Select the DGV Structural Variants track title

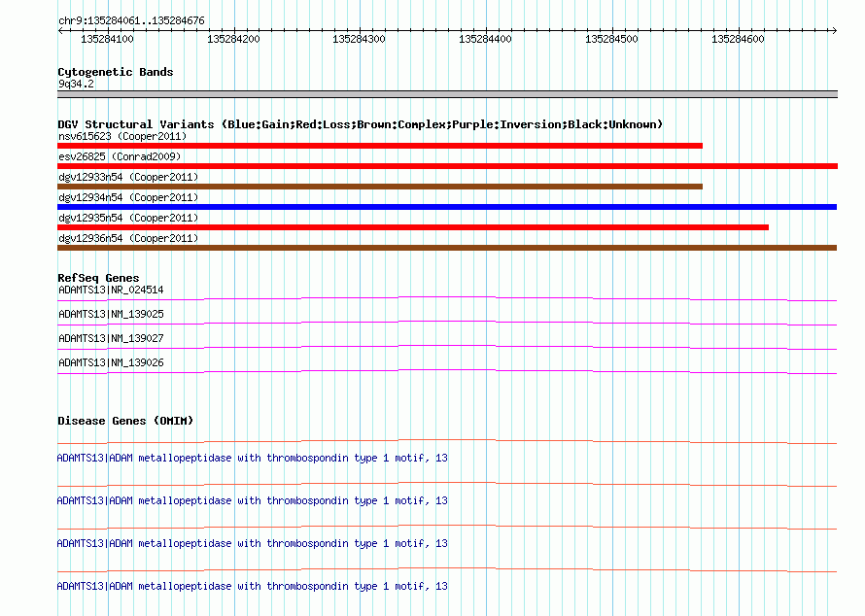click(x=361, y=124)
